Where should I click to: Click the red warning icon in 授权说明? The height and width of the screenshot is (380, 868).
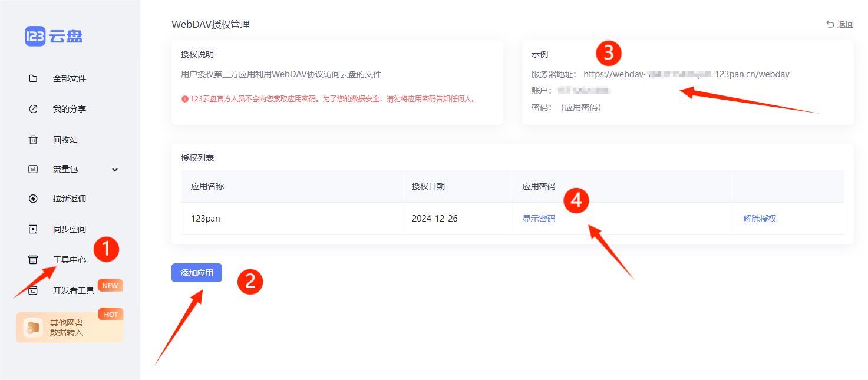click(184, 99)
